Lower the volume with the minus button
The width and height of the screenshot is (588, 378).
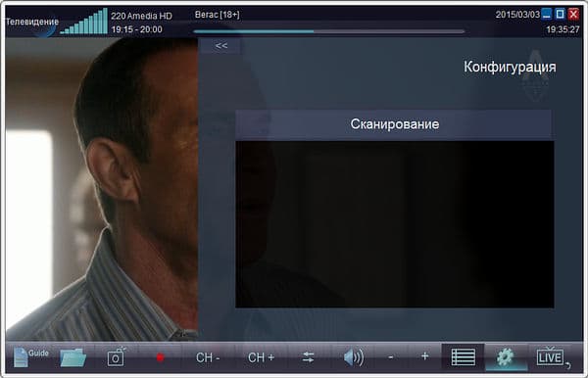click(x=390, y=357)
